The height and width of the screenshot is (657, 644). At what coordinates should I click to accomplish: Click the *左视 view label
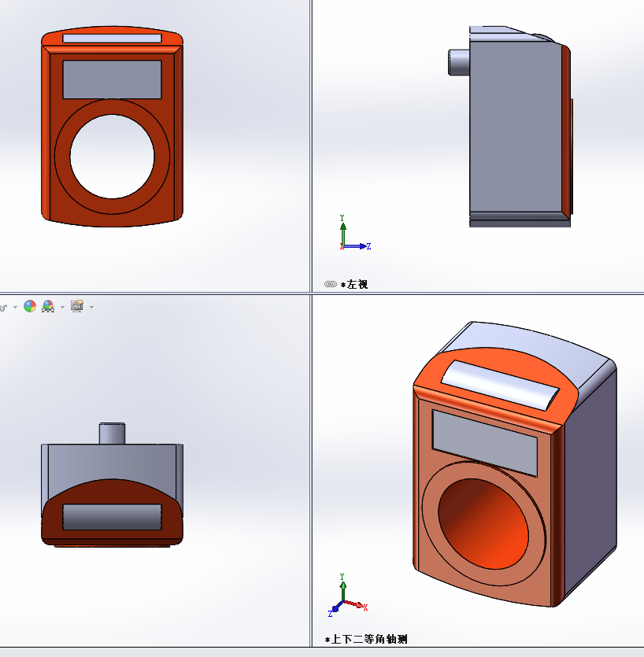pos(354,285)
